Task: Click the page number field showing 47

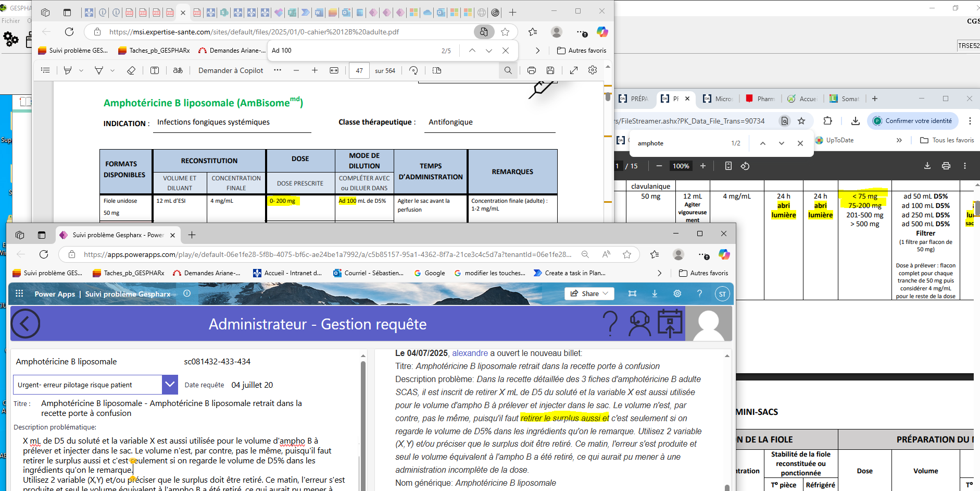Action: coord(359,70)
